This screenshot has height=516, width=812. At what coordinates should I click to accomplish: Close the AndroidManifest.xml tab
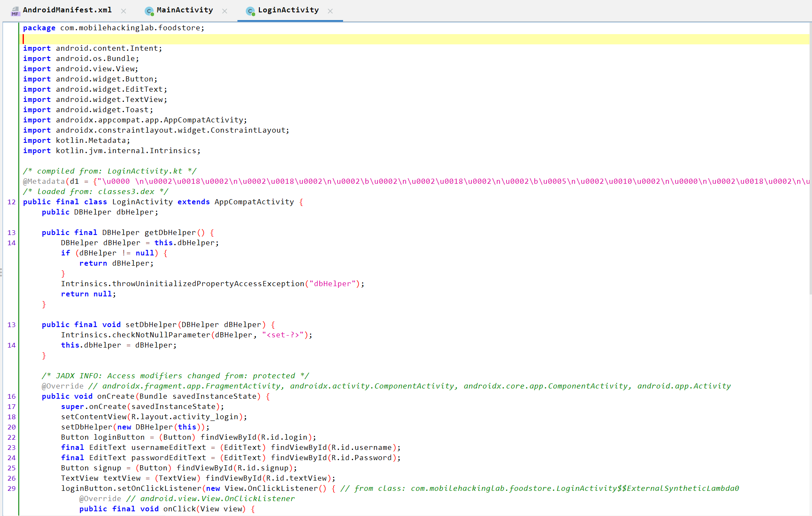tap(123, 11)
